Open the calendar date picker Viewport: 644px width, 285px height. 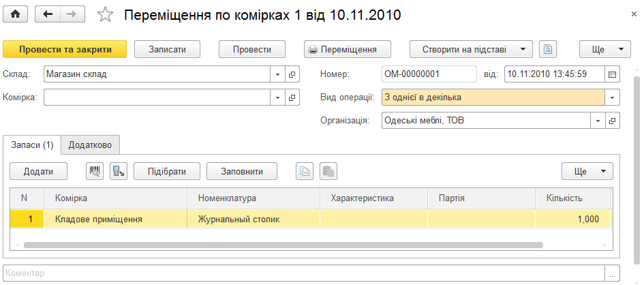[x=612, y=74]
